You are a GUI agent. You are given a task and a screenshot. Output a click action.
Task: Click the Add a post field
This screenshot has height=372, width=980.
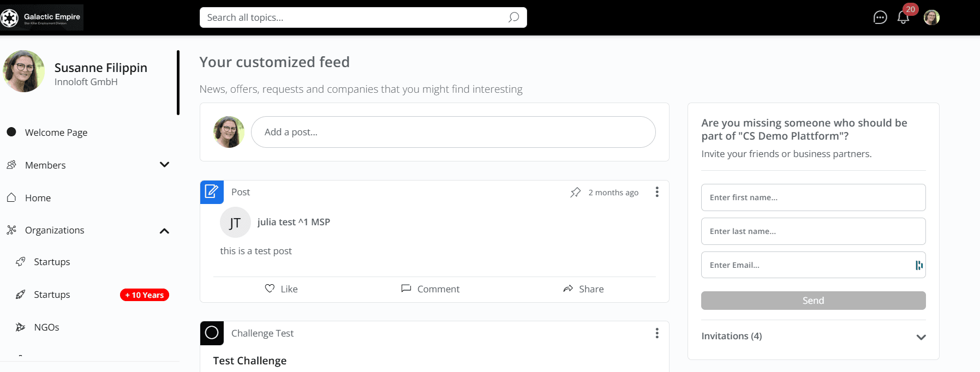tap(453, 132)
